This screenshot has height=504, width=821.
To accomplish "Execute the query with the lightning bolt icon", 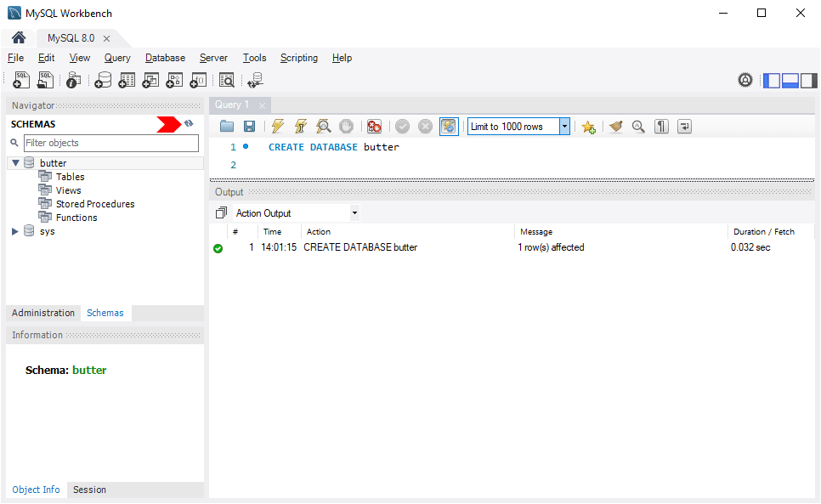I will (x=278, y=126).
